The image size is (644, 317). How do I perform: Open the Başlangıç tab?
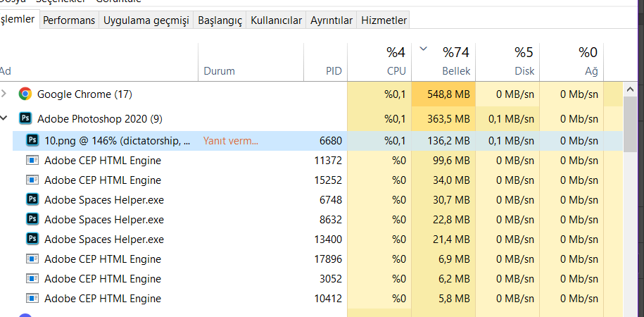[x=220, y=20]
